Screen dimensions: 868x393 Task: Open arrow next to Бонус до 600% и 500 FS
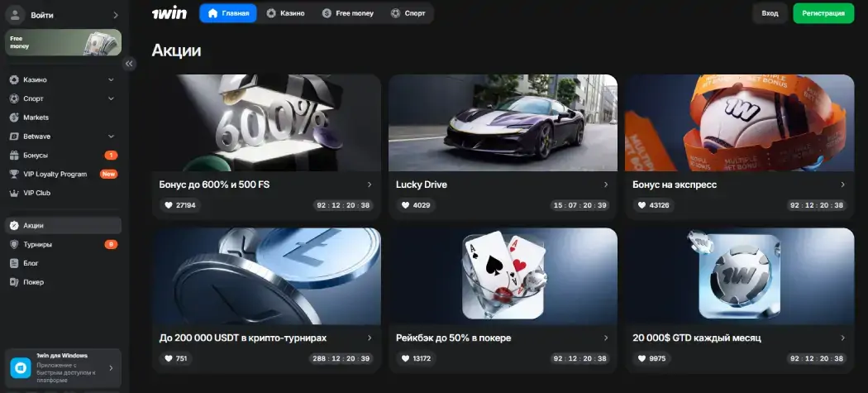370,185
